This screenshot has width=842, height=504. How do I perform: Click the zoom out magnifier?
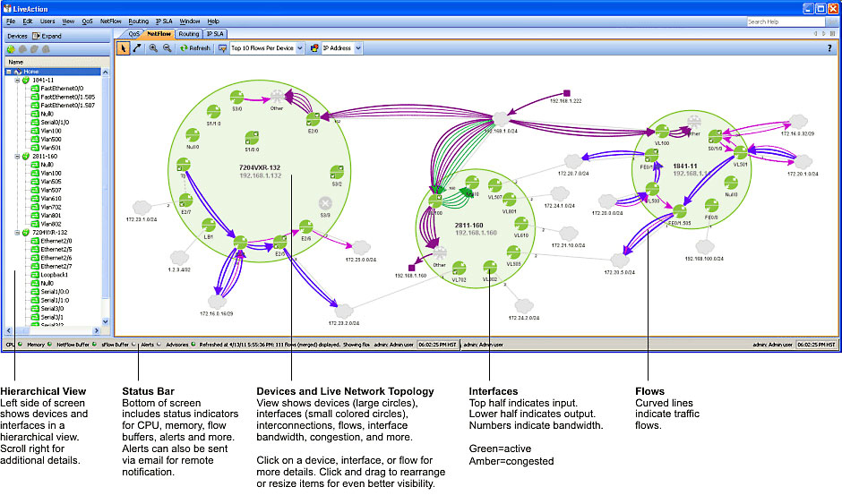click(x=167, y=48)
